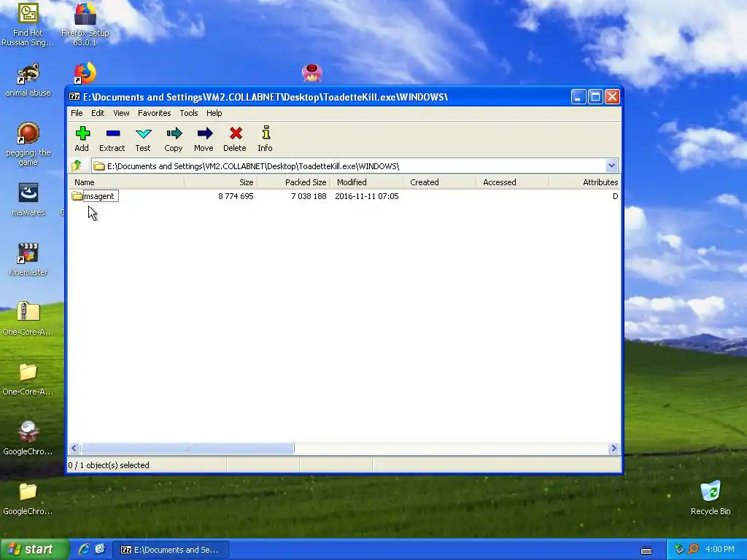747x560 pixels.
Task: Click the scroll right arrow
Action: coord(614,448)
